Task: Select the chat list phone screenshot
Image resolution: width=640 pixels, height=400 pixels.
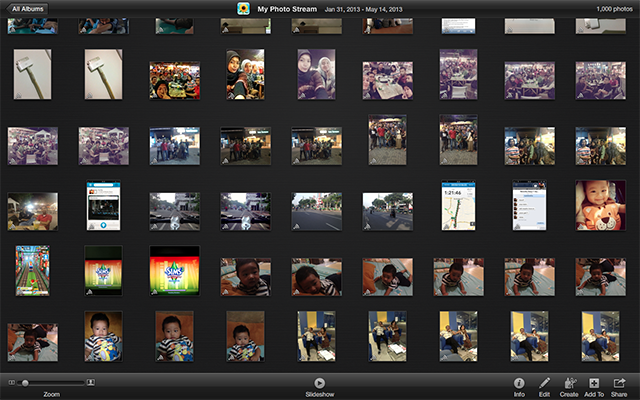Action: (x=529, y=205)
